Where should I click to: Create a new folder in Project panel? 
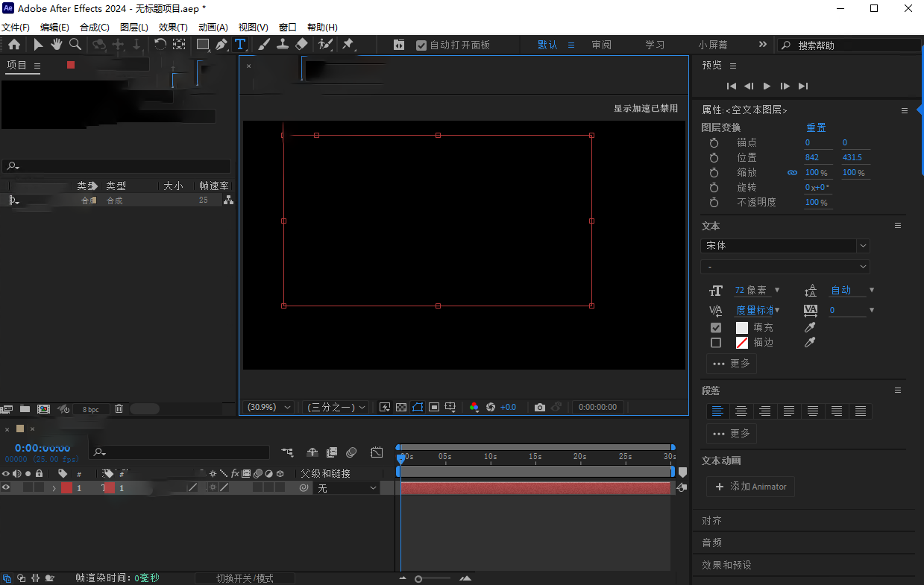pos(25,408)
